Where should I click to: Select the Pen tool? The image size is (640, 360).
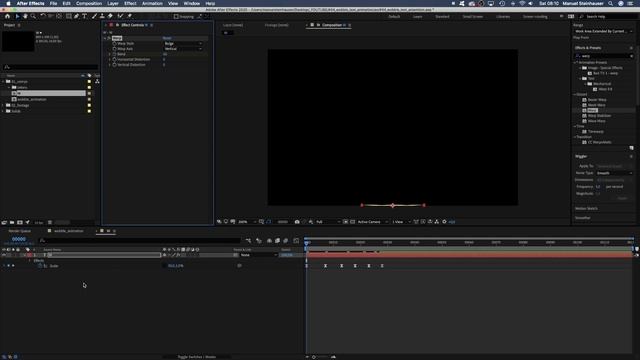click(x=76, y=16)
